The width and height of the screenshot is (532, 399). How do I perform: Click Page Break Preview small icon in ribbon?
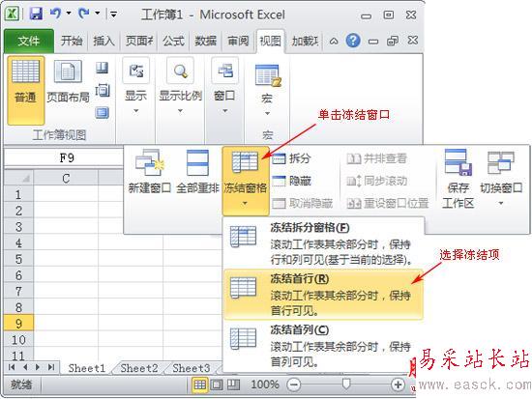pos(102,69)
